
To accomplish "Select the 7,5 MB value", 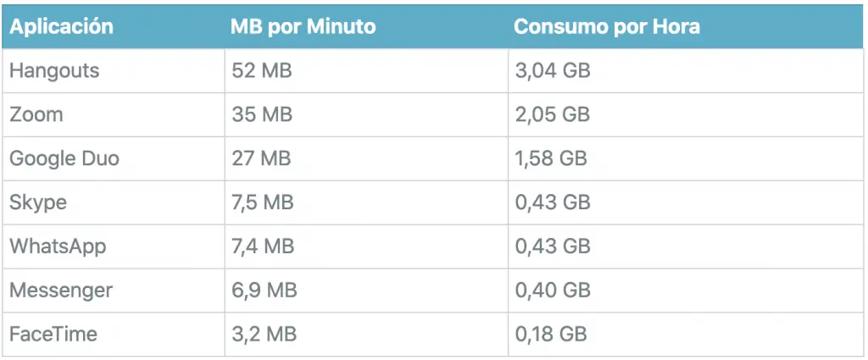I will [263, 203].
